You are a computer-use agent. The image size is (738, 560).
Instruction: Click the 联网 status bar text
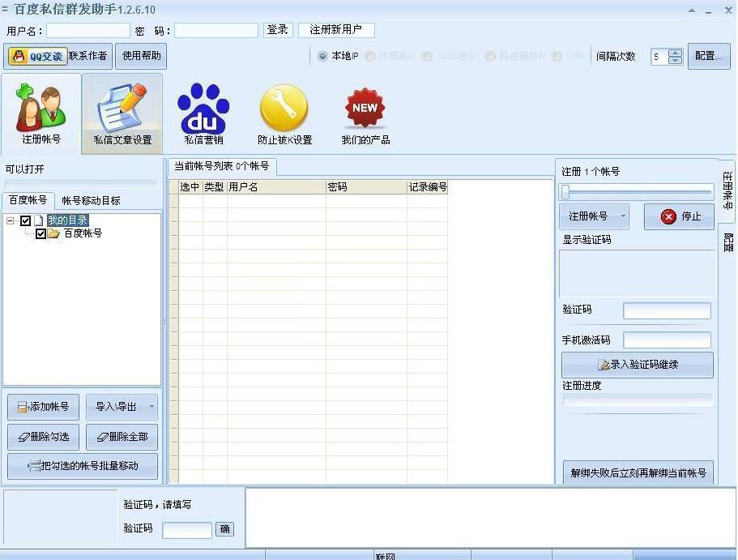click(385, 556)
